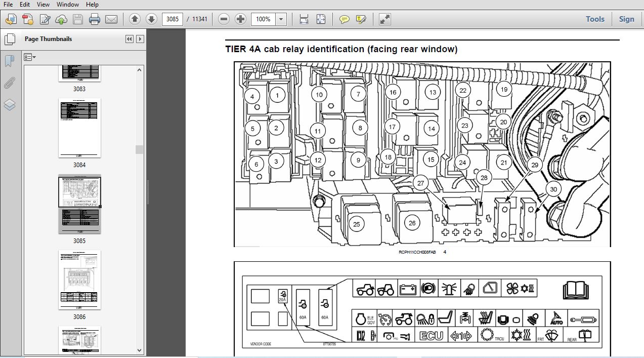644x358 pixels.
Task: Click heading TIER 4A cab relay identification
Action: (341, 49)
